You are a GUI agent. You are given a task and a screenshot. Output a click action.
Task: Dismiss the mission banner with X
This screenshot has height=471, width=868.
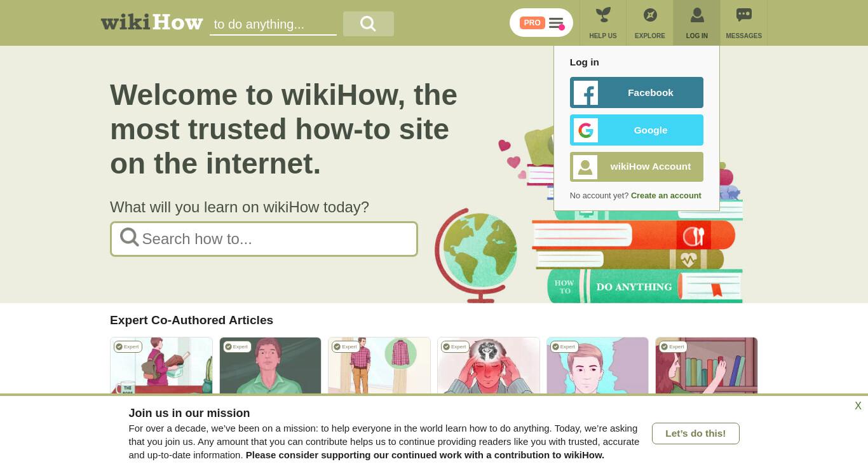[858, 406]
